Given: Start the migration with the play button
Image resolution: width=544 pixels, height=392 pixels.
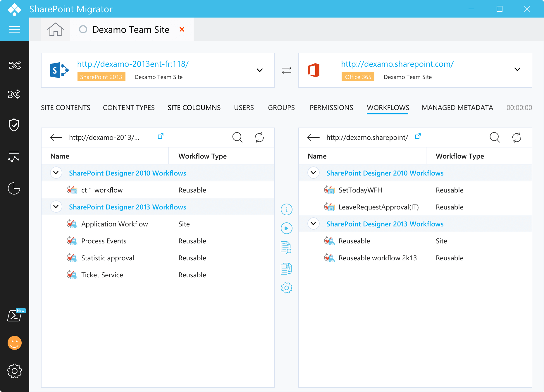Looking at the screenshot, I should (287, 228).
